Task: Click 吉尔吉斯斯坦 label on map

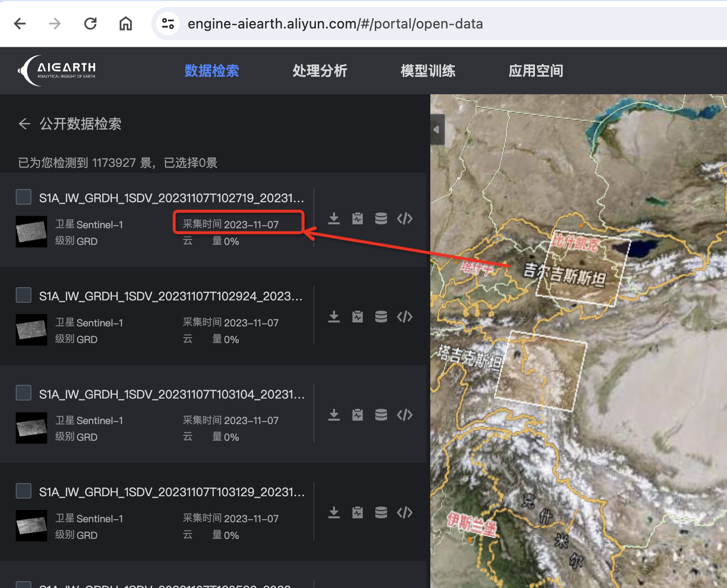Action: (565, 274)
